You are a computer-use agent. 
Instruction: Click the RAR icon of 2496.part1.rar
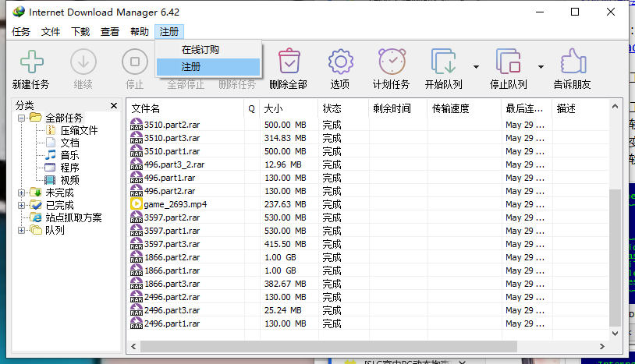point(136,323)
